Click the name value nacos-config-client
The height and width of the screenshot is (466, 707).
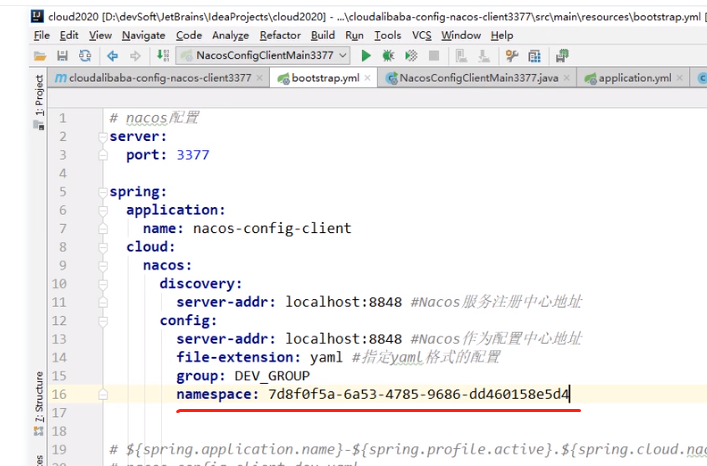(x=272, y=228)
